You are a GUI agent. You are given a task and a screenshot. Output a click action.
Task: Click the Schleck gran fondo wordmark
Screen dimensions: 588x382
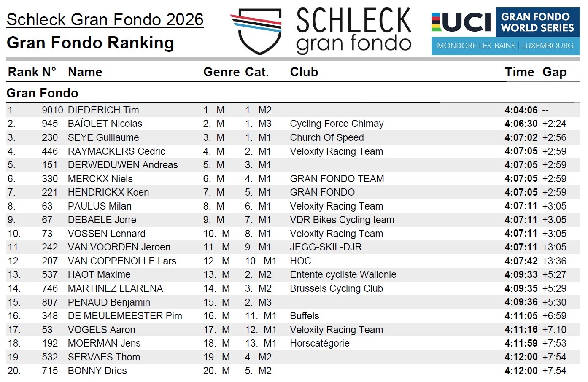click(353, 31)
